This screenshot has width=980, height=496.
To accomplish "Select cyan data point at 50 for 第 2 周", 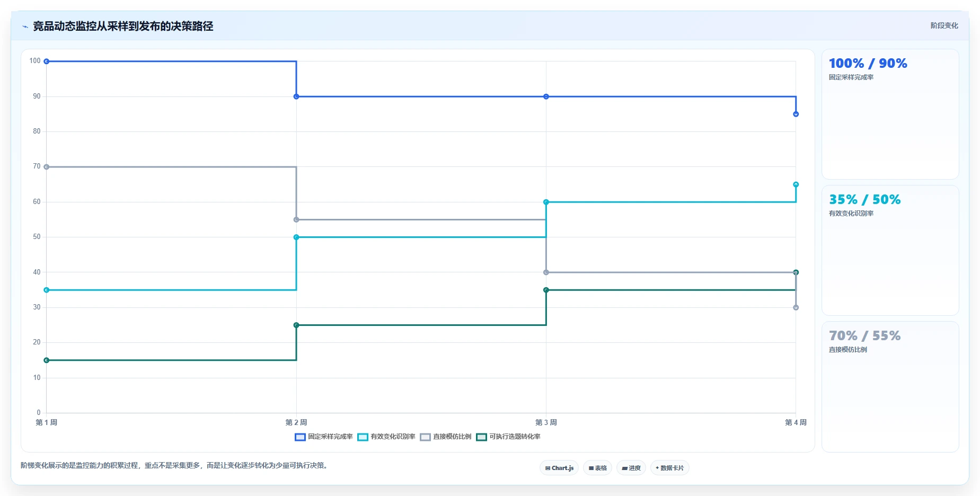I will pyautogui.click(x=296, y=237).
